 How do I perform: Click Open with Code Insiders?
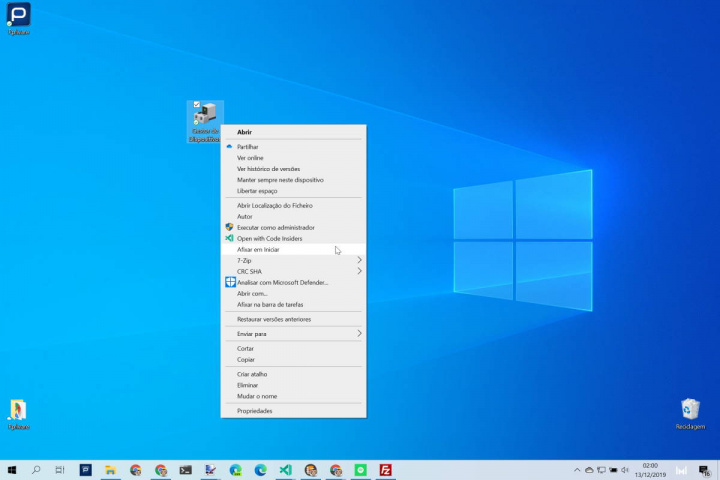[269, 238]
